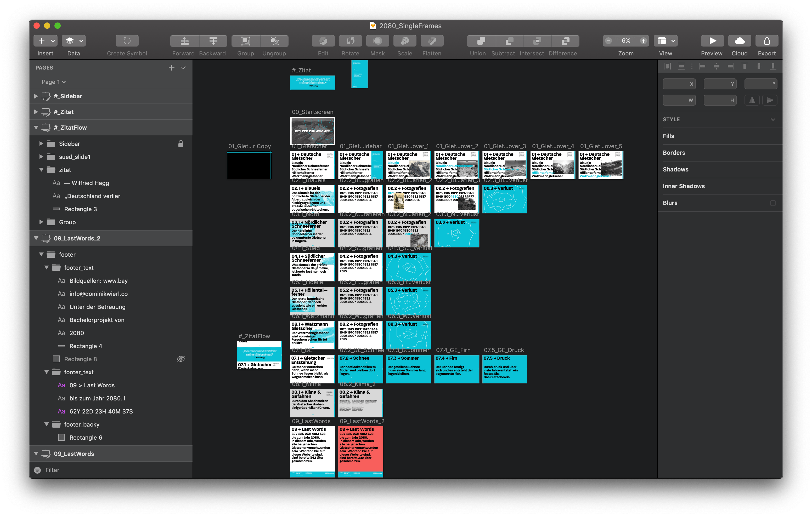Select the red 09_LastWords_2 artboard on canvas

(x=360, y=451)
